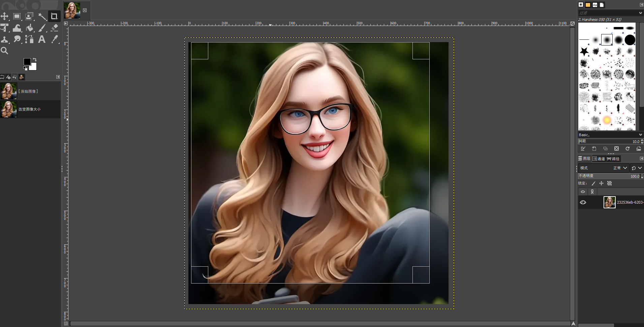The height and width of the screenshot is (327, 644).
Task: Click the chain link column header
Action: coord(592,191)
